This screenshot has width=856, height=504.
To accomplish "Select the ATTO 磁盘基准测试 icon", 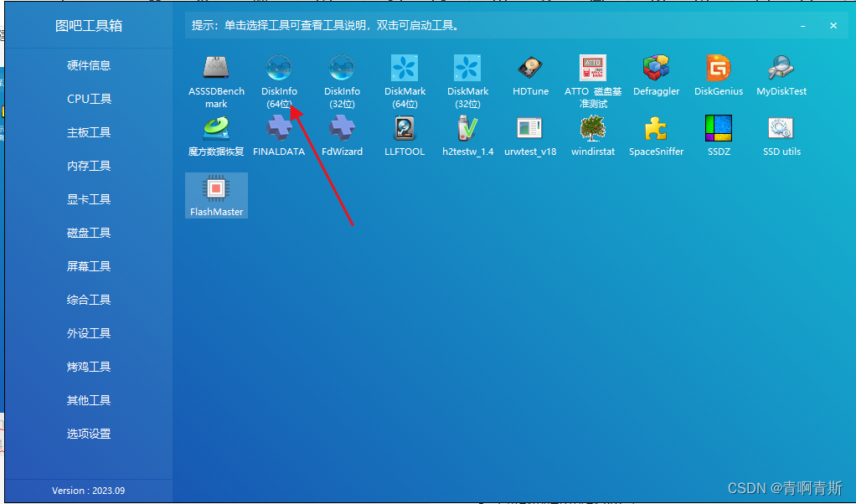I will pos(593,68).
